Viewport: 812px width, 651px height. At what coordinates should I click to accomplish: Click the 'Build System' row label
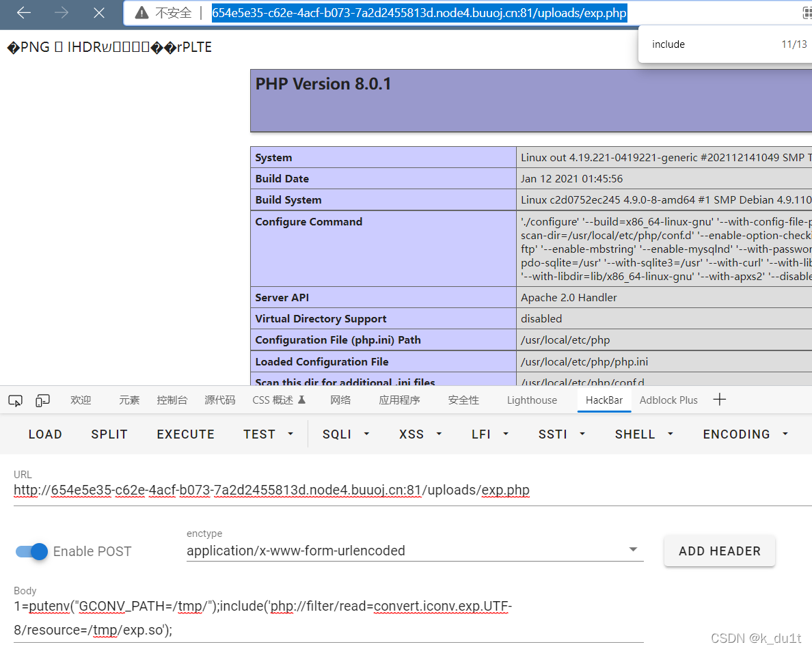tap(288, 199)
